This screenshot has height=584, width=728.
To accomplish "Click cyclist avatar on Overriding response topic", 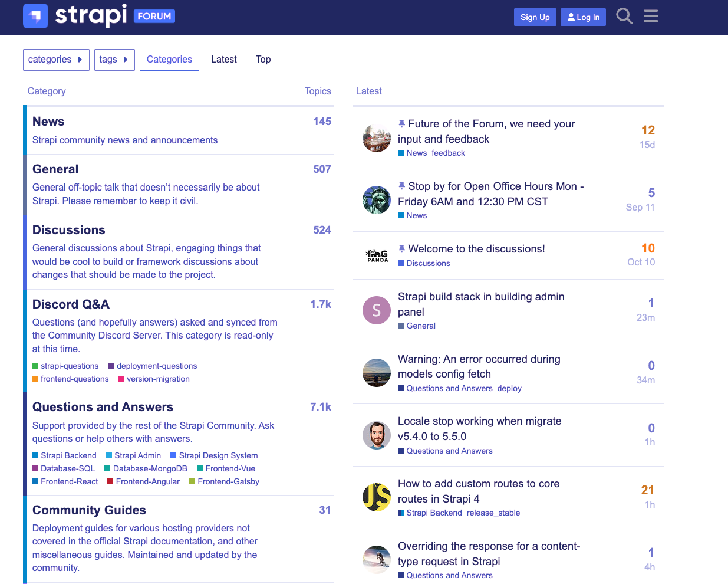I will pos(377,560).
